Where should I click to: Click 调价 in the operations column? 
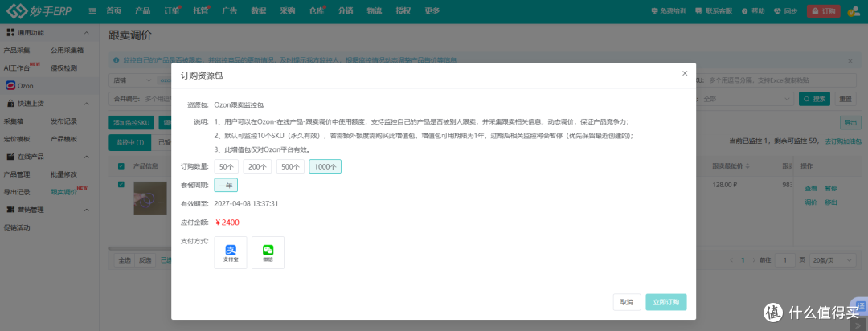pos(810,202)
